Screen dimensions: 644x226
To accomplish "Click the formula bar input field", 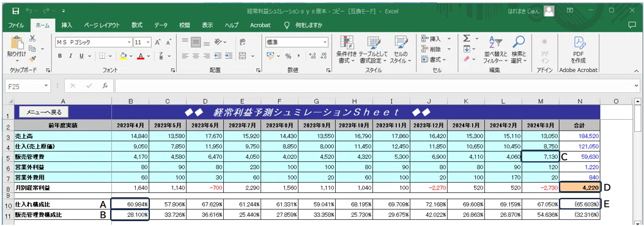I will (x=374, y=86).
